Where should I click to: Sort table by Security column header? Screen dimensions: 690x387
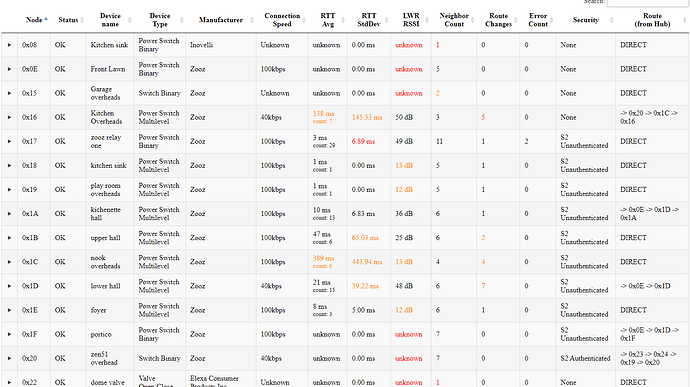(x=586, y=20)
